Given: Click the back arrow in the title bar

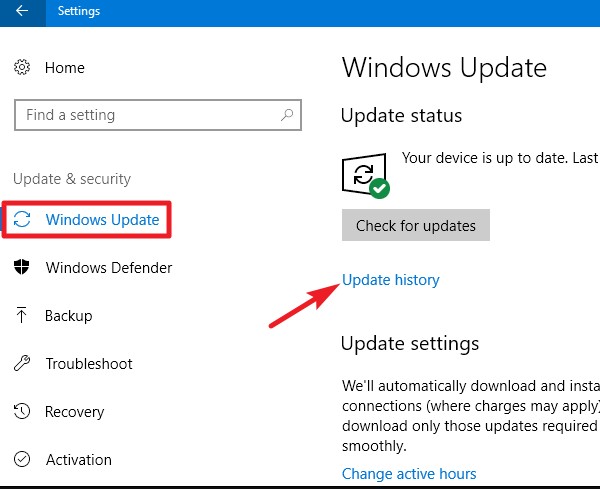Looking at the screenshot, I should click(x=22, y=11).
